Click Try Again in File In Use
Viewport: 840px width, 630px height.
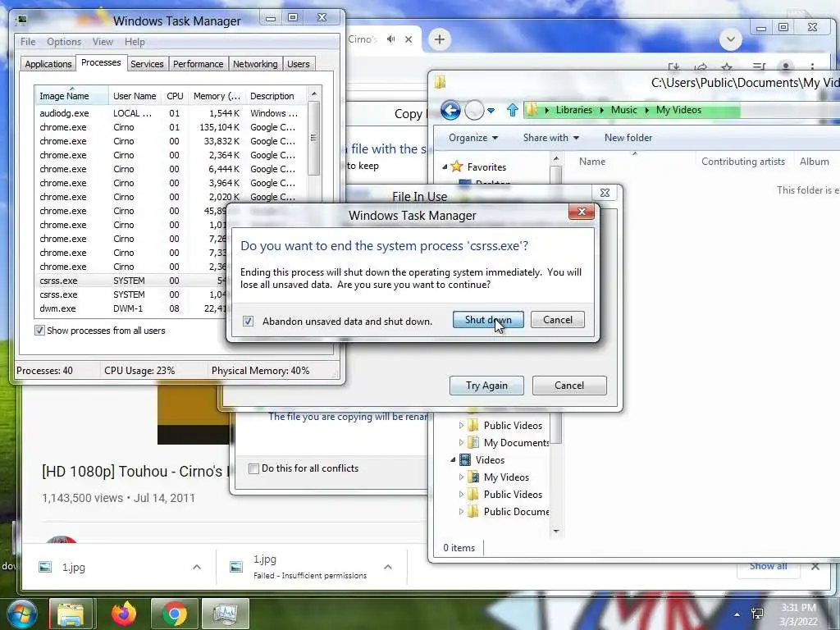click(x=486, y=386)
